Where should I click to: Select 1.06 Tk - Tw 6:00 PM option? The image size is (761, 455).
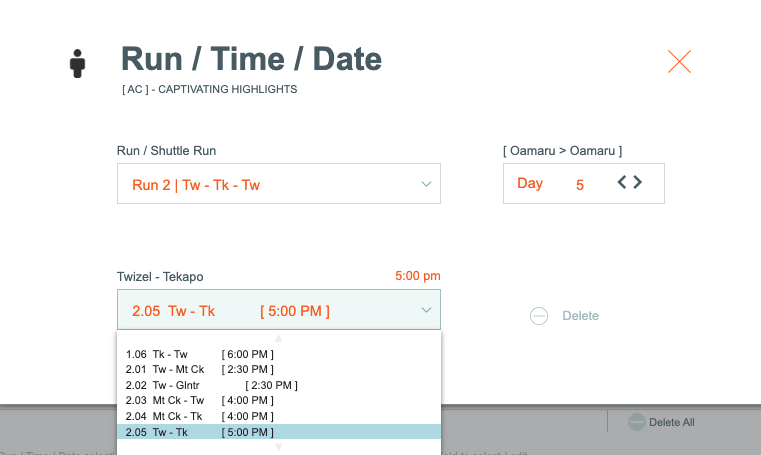click(x=279, y=354)
